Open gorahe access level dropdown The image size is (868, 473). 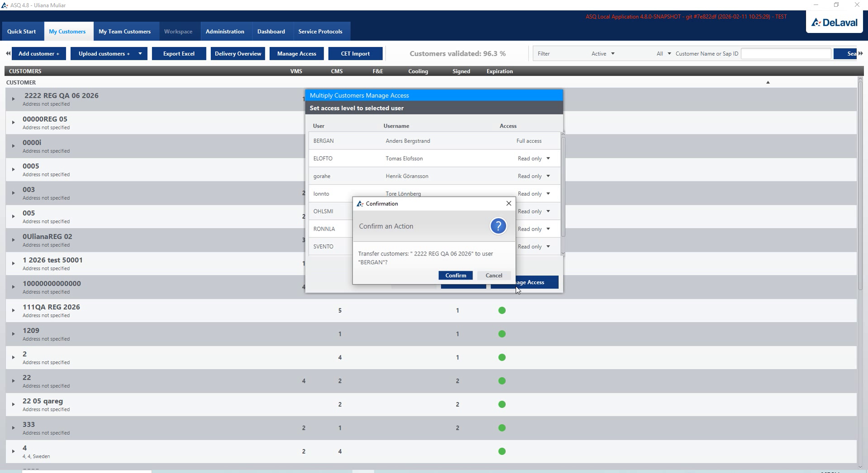click(x=548, y=176)
